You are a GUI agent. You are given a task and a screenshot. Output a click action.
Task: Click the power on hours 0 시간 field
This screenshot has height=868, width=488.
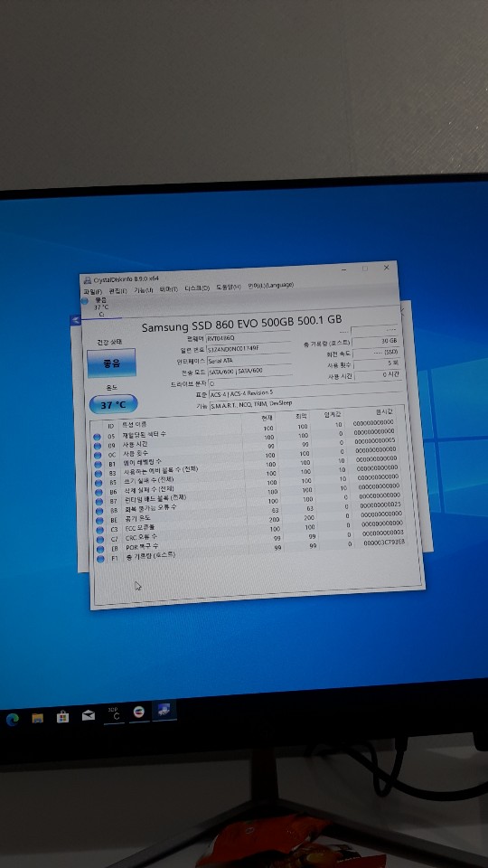(377, 376)
